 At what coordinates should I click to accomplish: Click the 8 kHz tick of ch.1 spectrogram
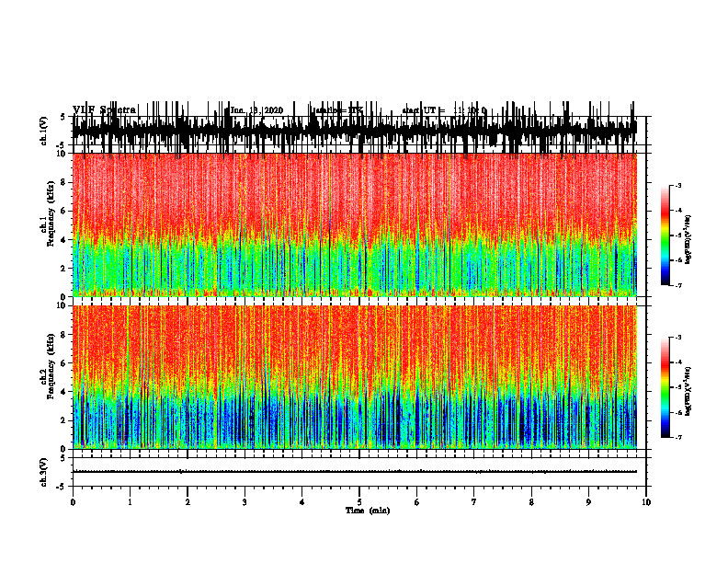pos(64,182)
